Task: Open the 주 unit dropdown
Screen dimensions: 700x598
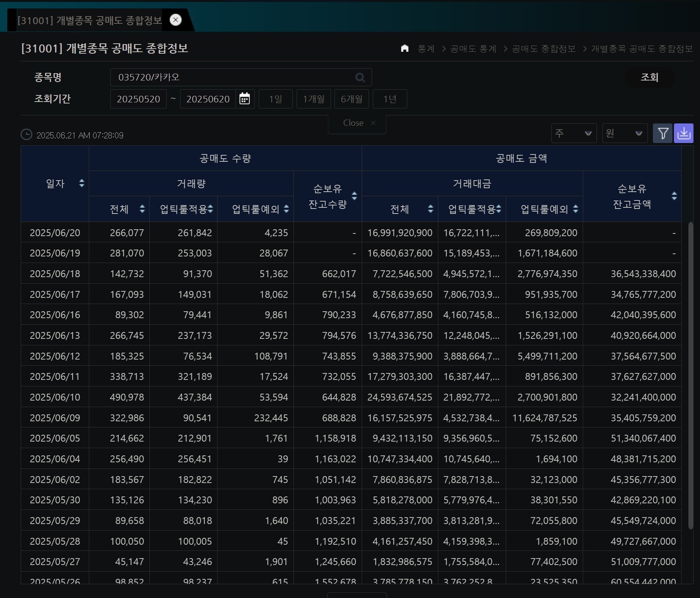Action: [x=574, y=133]
